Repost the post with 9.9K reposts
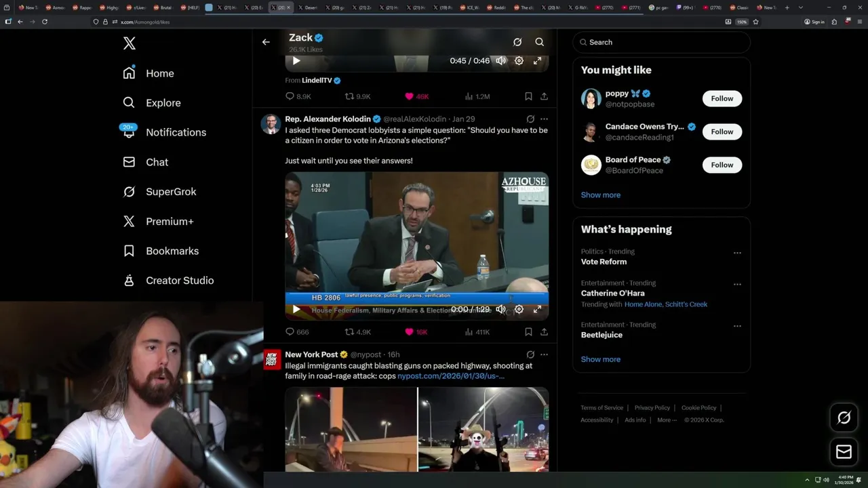The image size is (868, 488). point(358,97)
